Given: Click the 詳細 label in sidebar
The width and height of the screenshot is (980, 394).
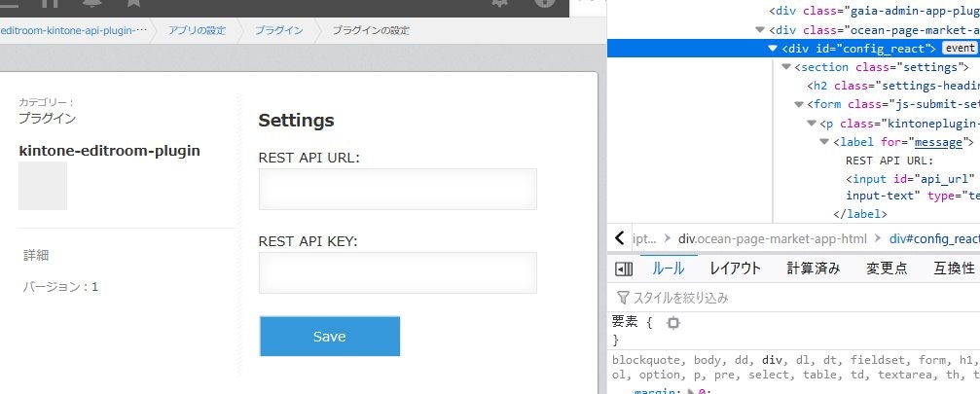Looking at the screenshot, I should [x=36, y=255].
